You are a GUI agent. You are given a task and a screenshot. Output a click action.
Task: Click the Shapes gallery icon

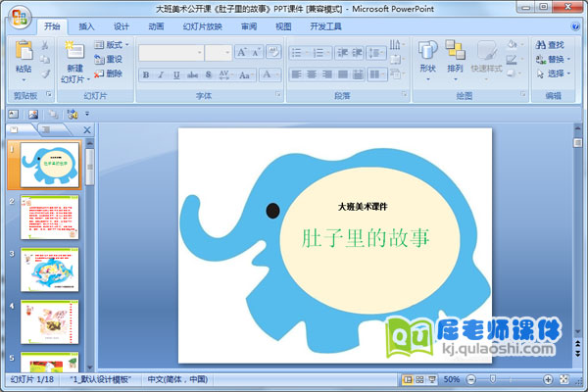(427, 50)
